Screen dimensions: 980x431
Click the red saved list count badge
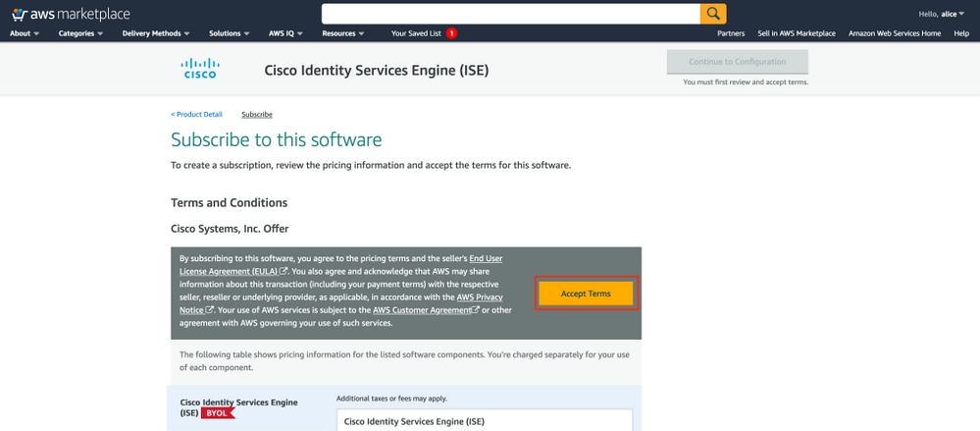tap(451, 33)
